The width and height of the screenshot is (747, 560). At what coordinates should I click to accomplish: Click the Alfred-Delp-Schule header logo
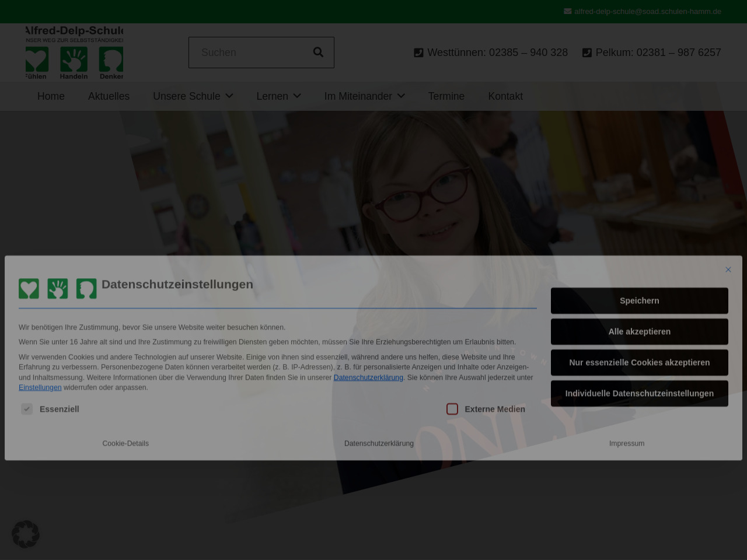tap(74, 52)
